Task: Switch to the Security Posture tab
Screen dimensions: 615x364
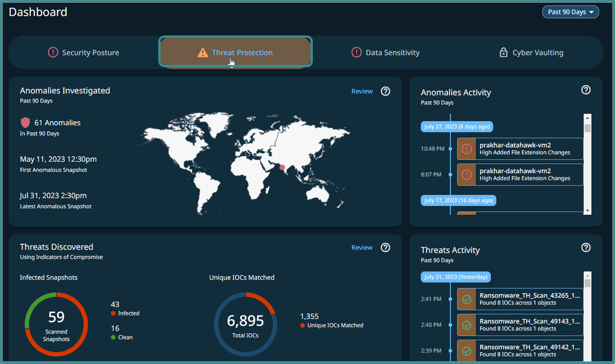Action: pos(84,52)
